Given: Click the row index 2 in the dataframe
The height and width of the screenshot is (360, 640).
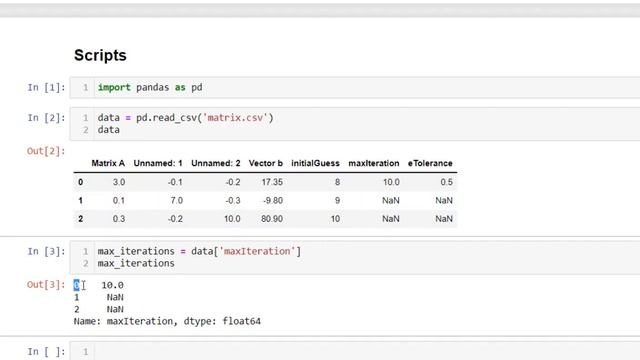Looking at the screenshot, I should point(80,219).
